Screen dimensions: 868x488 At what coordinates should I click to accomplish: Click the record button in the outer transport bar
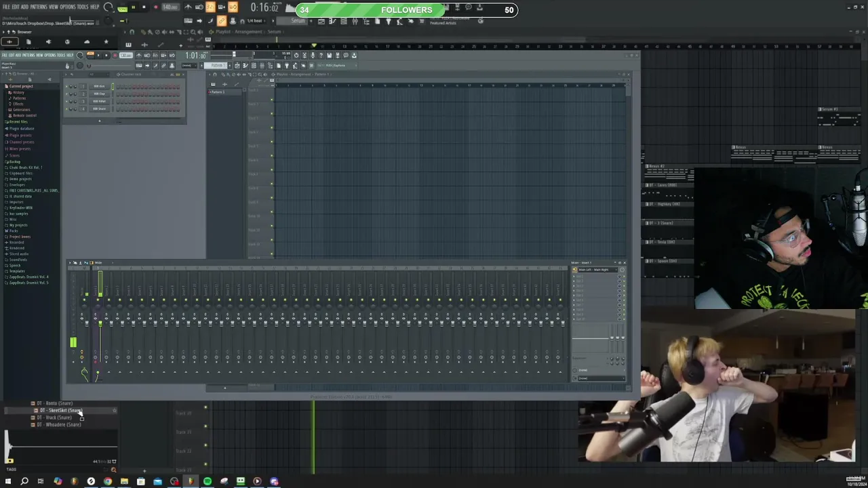pos(155,7)
